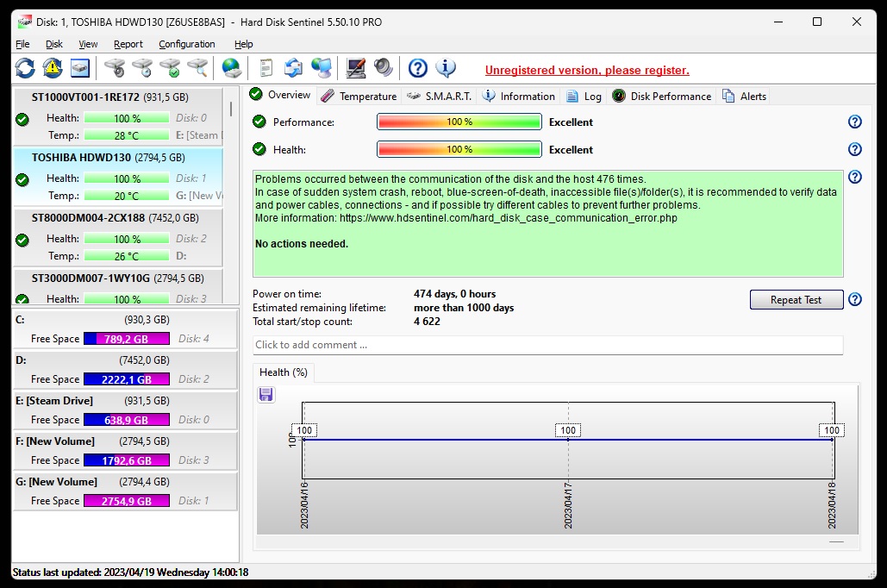Open the View menu
This screenshot has width=887, height=588.
(88, 44)
